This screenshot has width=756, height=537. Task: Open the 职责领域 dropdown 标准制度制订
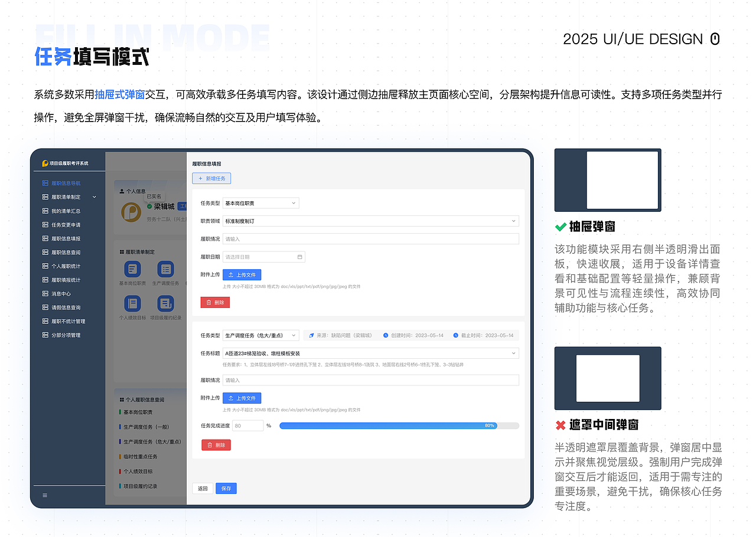[370, 221]
